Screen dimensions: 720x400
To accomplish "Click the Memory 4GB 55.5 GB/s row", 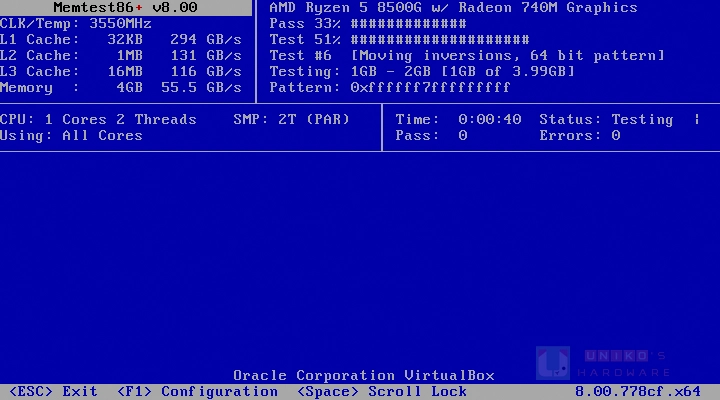I will pyautogui.click(x=121, y=88).
